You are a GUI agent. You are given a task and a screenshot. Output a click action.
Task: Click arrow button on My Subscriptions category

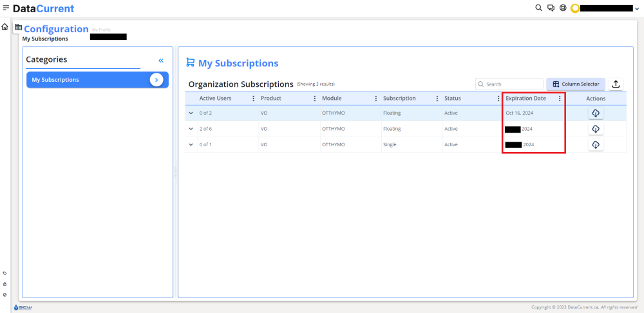point(156,80)
